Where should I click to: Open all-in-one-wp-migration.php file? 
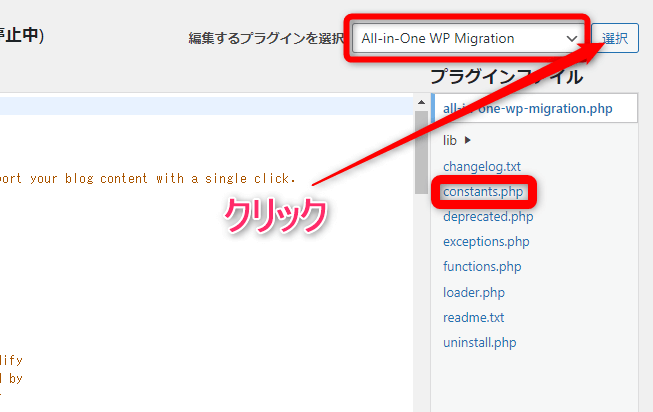pyautogui.click(x=527, y=109)
